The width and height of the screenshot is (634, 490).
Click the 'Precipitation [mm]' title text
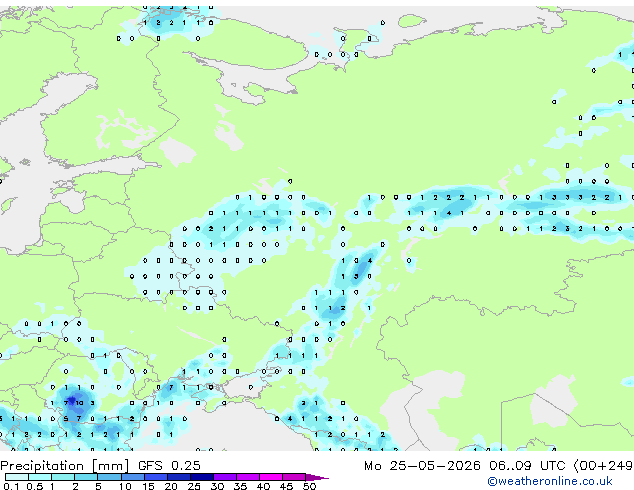[x=65, y=466]
